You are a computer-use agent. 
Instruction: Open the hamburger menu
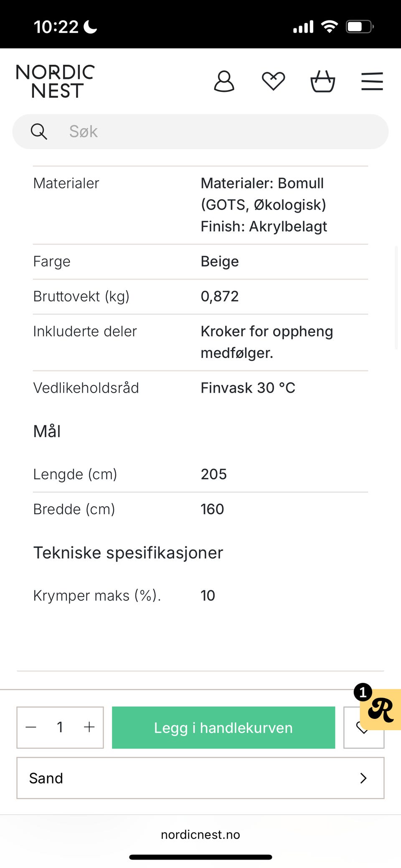point(372,81)
